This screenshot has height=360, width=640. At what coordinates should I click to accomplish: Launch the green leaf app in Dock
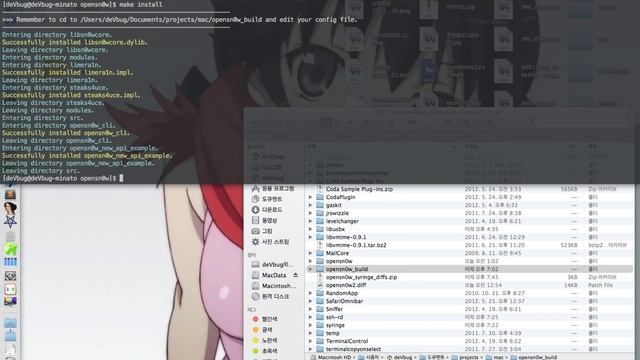pos(10,249)
